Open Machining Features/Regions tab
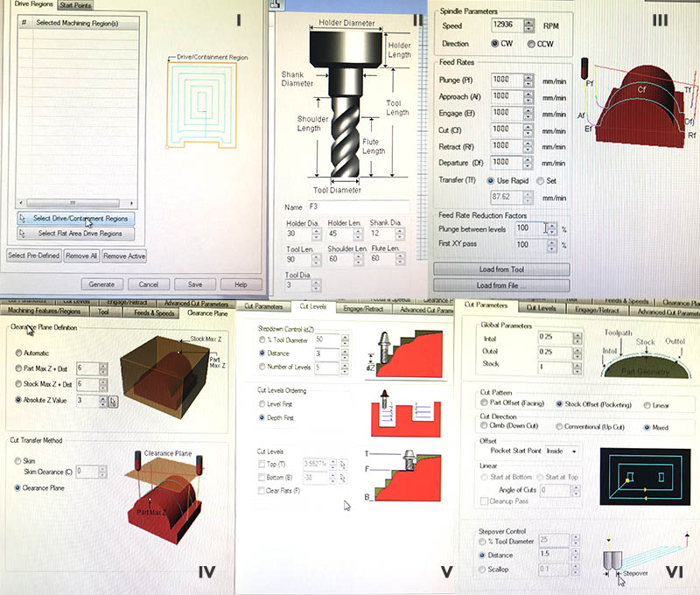Viewport: 700px width, 595px height. [45, 311]
